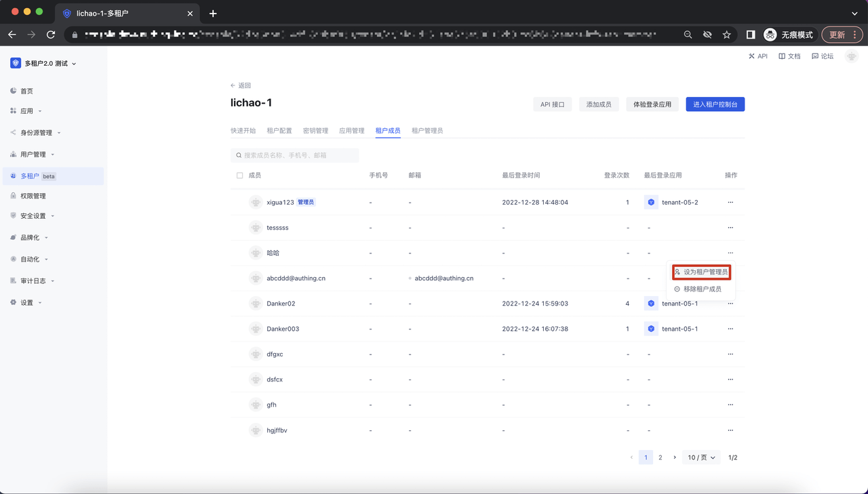Select 设为租户管理员 menu option
Screen dimensions: 868x494
click(x=701, y=272)
